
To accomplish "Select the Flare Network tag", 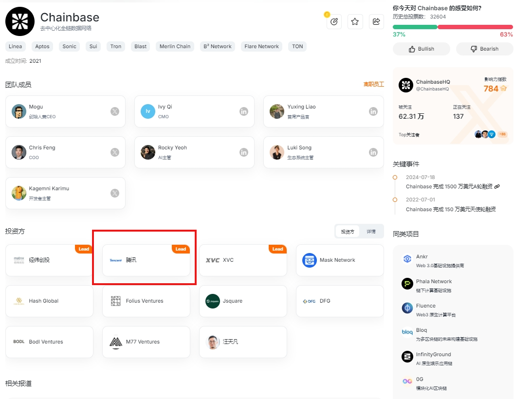I will point(261,47).
